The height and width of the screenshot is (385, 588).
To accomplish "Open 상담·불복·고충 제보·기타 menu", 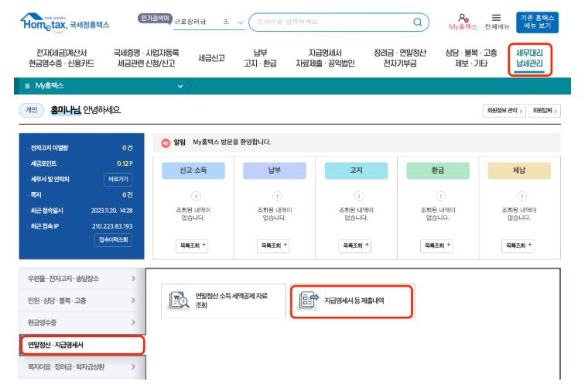I will tap(471, 58).
